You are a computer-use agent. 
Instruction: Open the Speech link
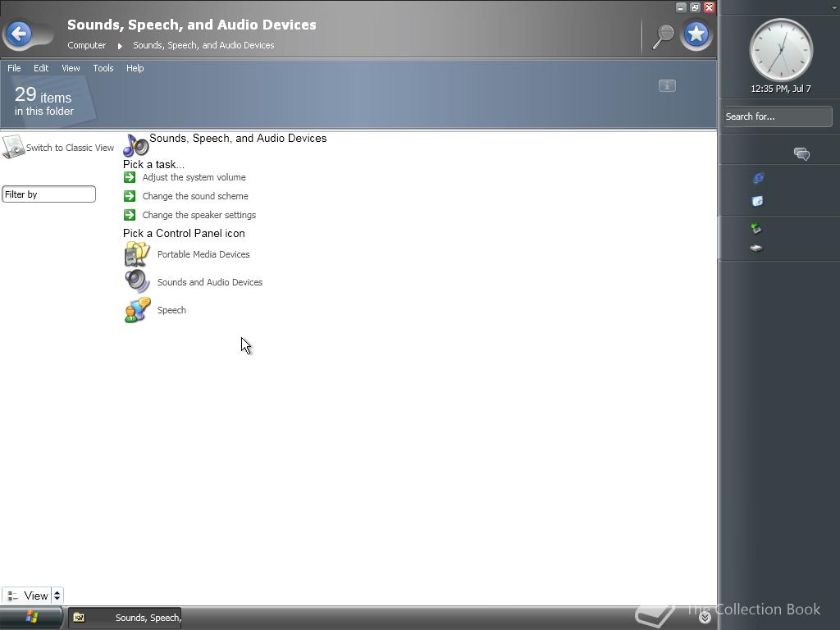click(171, 310)
